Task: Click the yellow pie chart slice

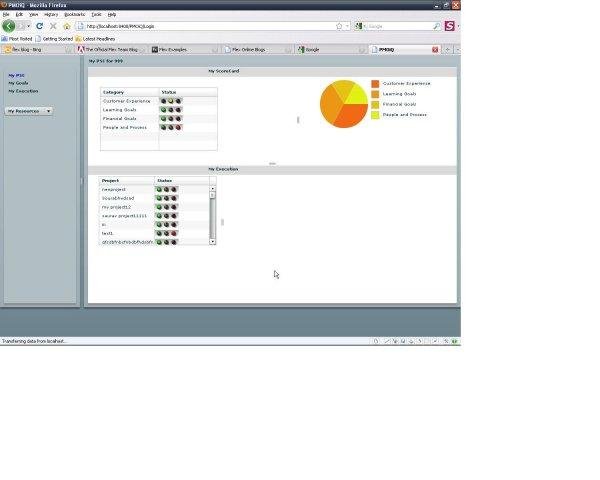Action: (x=357, y=95)
